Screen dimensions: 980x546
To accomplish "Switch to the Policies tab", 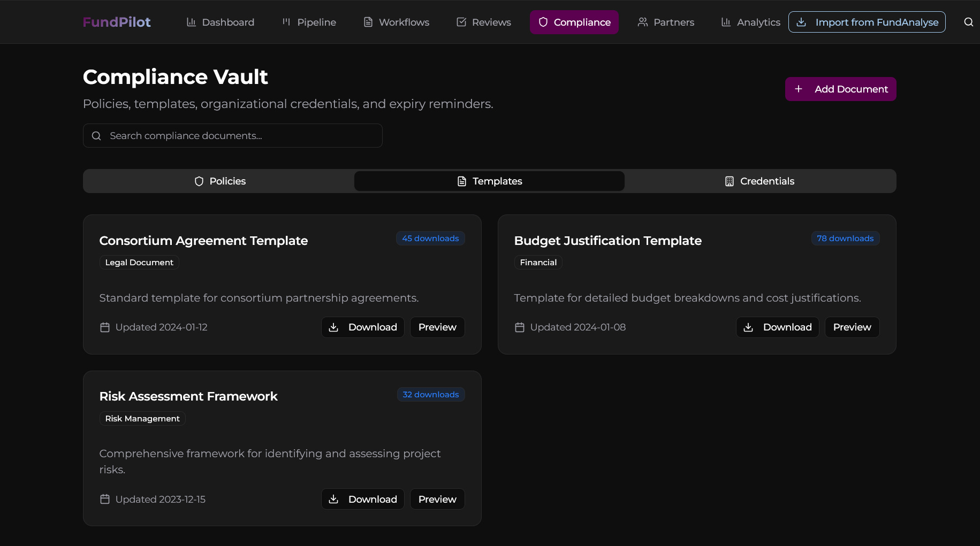I will point(219,181).
